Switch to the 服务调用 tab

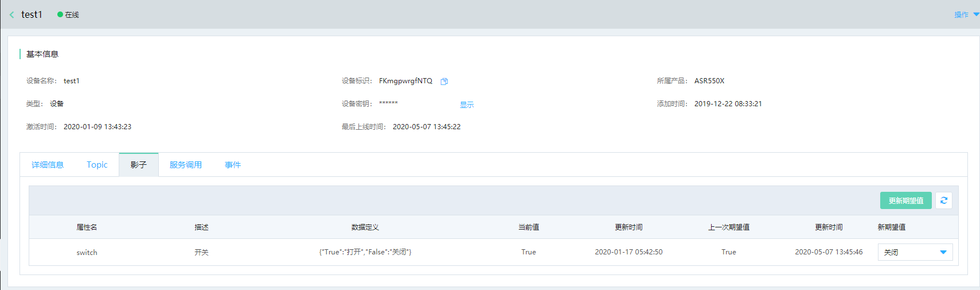tap(186, 165)
